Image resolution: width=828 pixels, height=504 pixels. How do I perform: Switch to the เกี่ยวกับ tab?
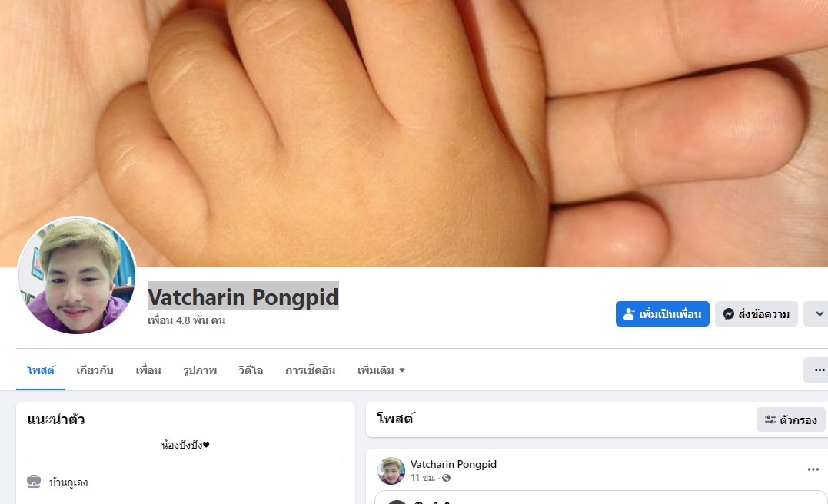(95, 370)
